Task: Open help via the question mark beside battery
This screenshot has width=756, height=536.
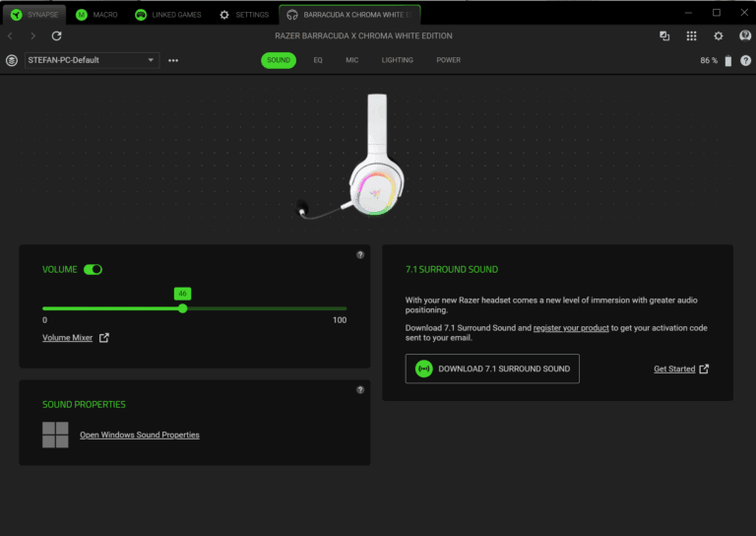Action: pyautogui.click(x=745, y=60)
